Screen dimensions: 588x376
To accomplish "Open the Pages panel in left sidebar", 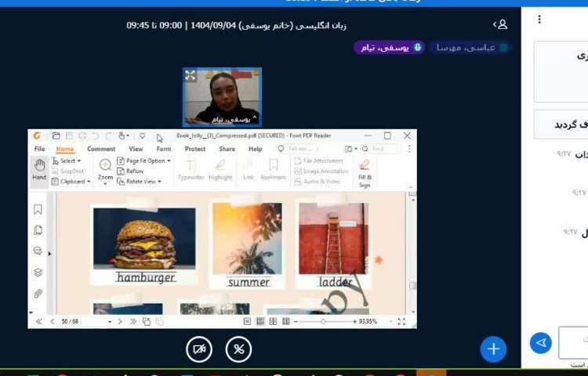I will 38,230.
